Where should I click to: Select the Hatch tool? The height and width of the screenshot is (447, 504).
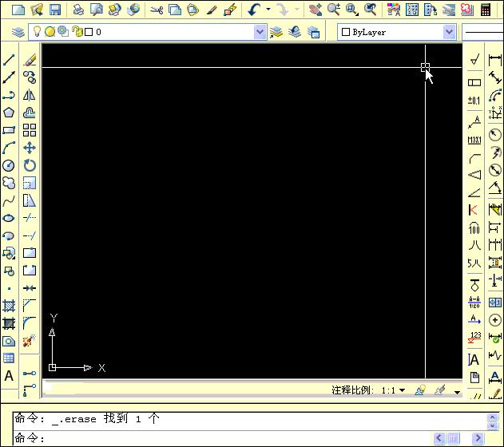click(9, 306)
